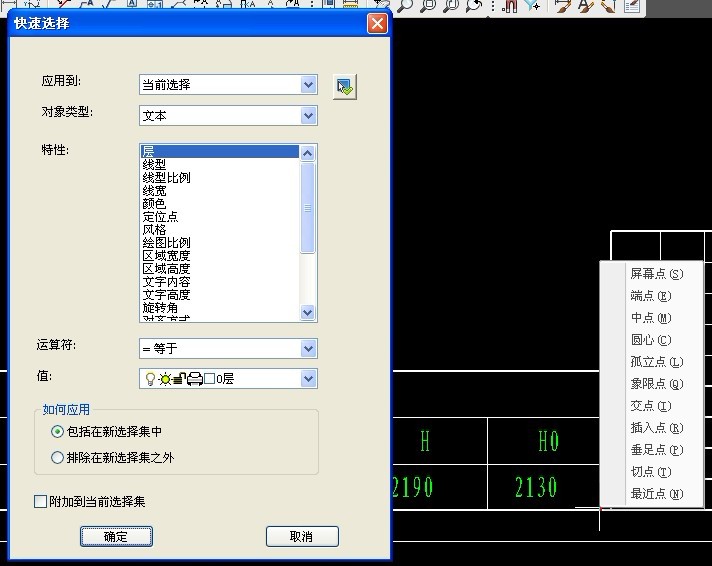Click the select objects button beside apply-to

coord(345,86)
